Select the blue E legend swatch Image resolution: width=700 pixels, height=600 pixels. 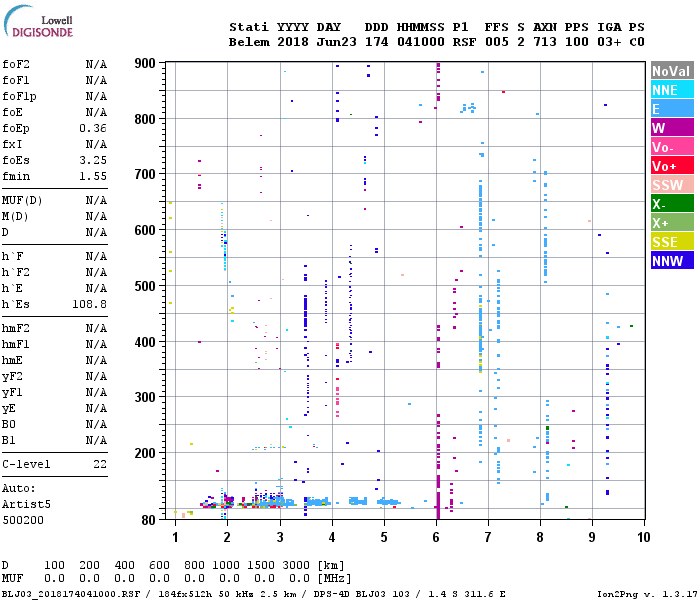coord(672,109)
